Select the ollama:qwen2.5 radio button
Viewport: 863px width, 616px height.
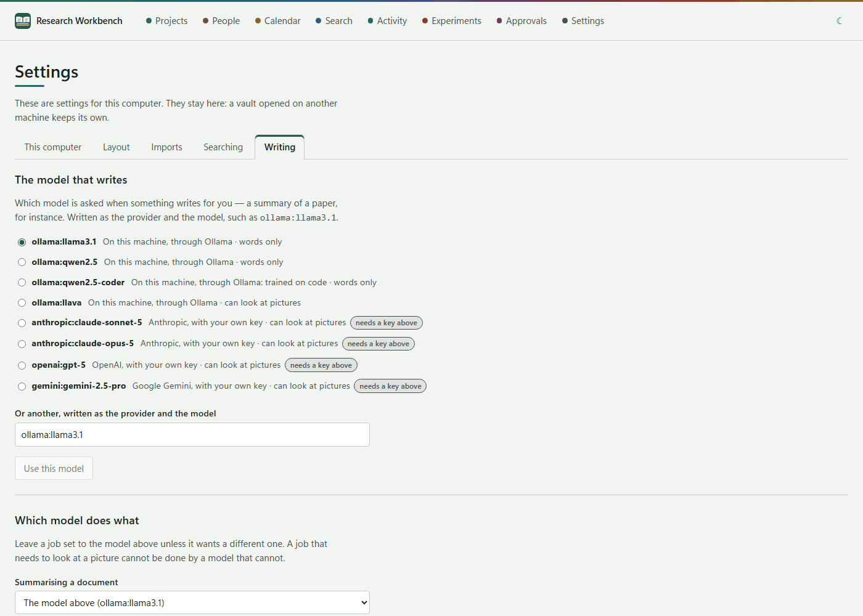click(x=22, y=262)
